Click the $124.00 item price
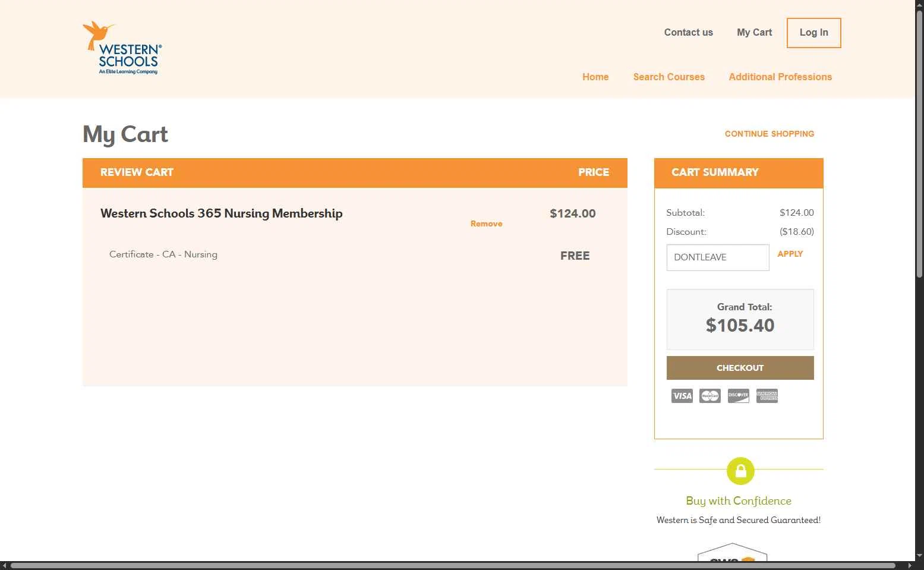This screenshot has height=570, width=924. click(572, 213)
